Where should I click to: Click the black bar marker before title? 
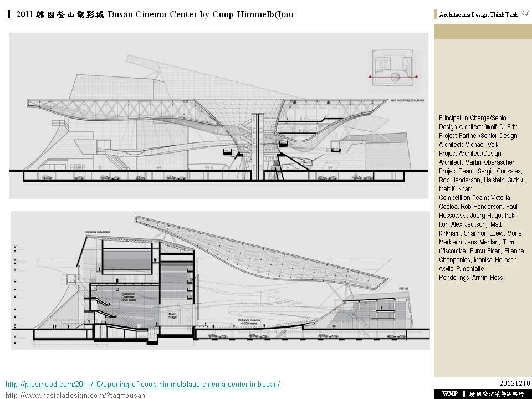pos(9,14)
